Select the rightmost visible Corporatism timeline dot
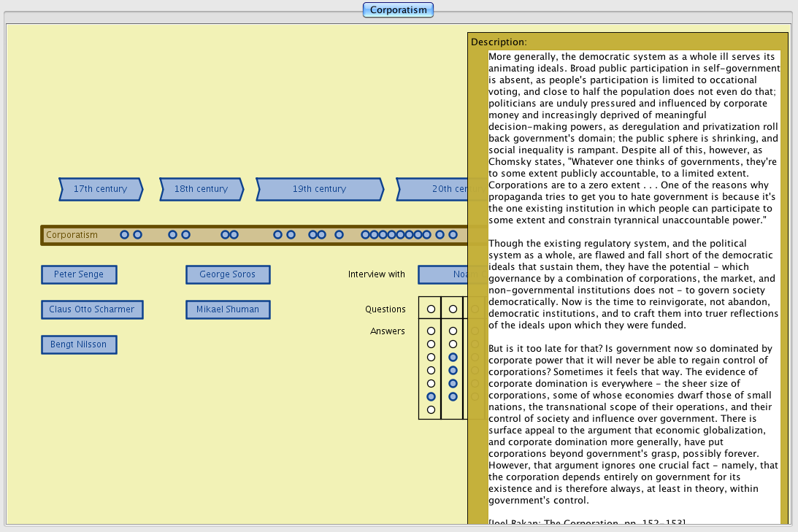798x532 pixels. pyautogui.click(x=453, y=235)
